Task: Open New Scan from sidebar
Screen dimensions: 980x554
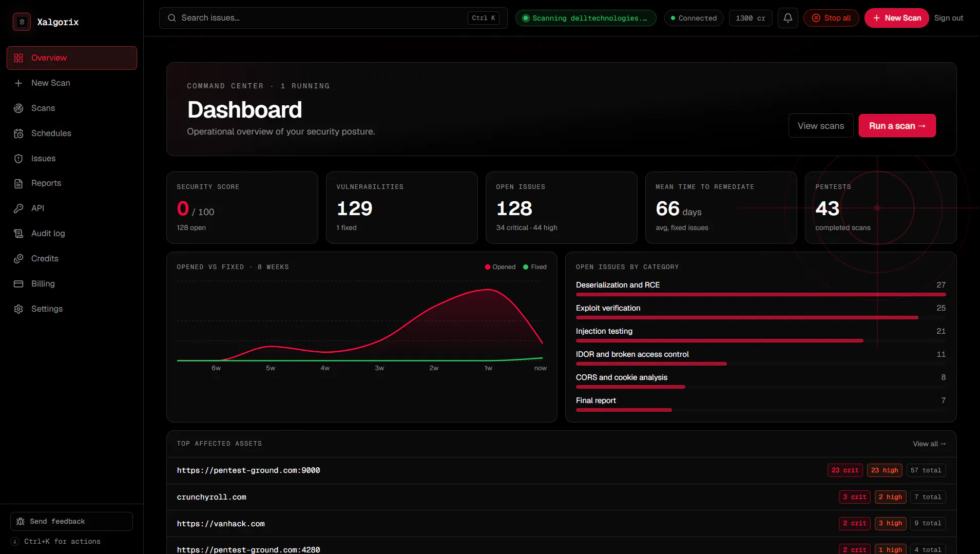Action: pos(72,83)
